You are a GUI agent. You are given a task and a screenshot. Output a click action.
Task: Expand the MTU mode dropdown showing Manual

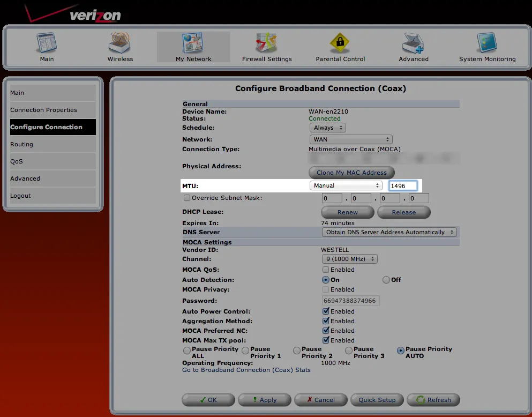[346, 185]
